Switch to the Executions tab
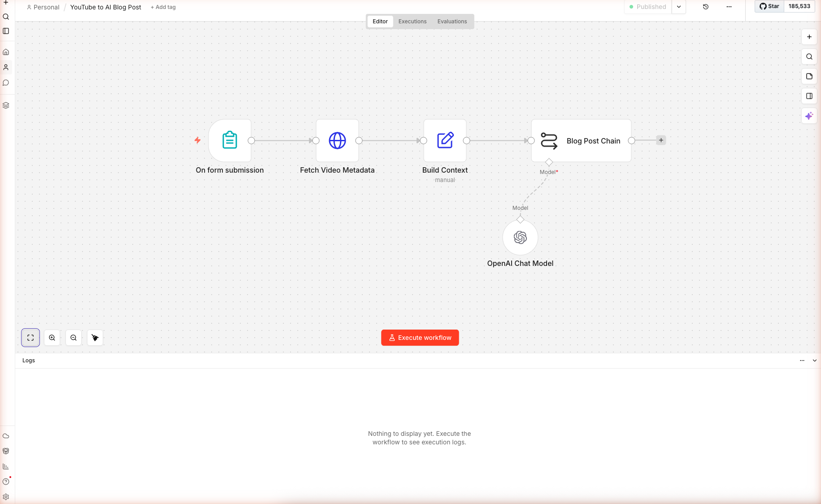Screen dimensions: 821x504 (412, 22)
